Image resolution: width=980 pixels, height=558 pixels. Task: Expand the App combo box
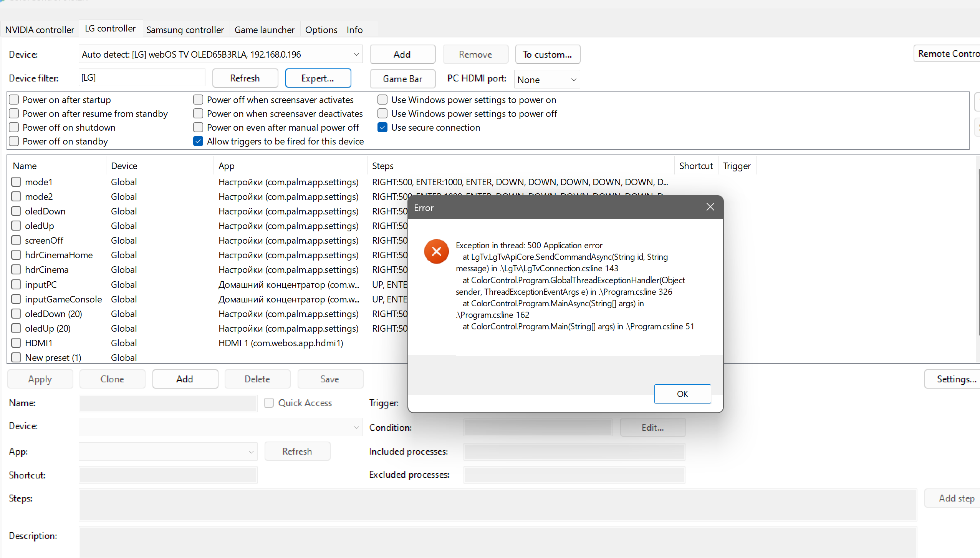[x=251, y=452]
